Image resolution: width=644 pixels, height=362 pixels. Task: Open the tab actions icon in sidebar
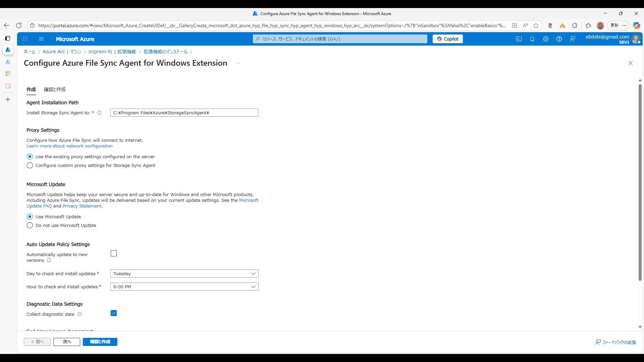8,38
